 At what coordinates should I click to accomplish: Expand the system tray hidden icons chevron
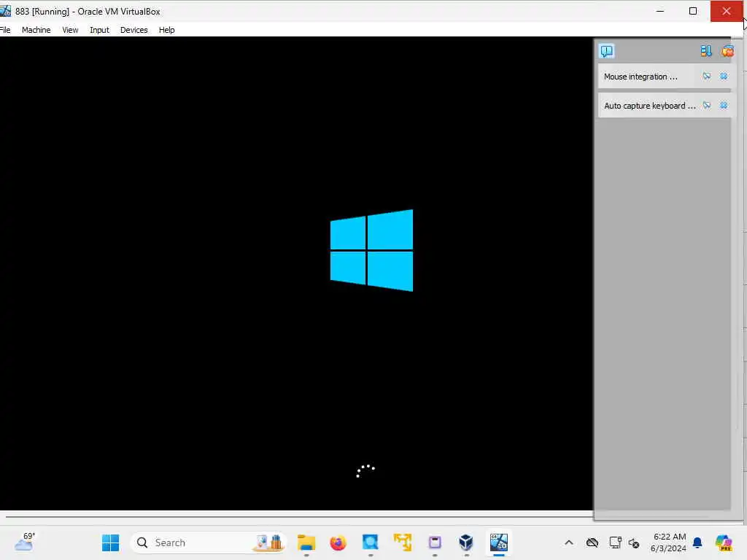click(569, 542)
